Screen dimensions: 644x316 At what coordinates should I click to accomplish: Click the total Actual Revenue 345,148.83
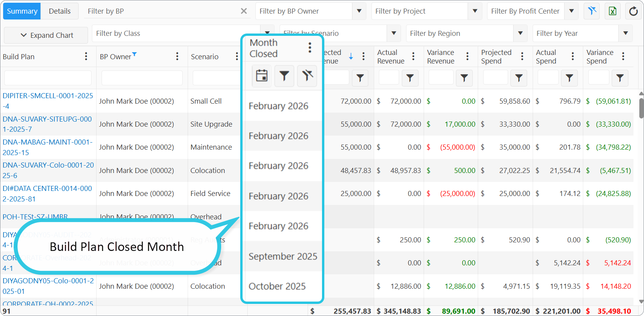pos(402,311)
